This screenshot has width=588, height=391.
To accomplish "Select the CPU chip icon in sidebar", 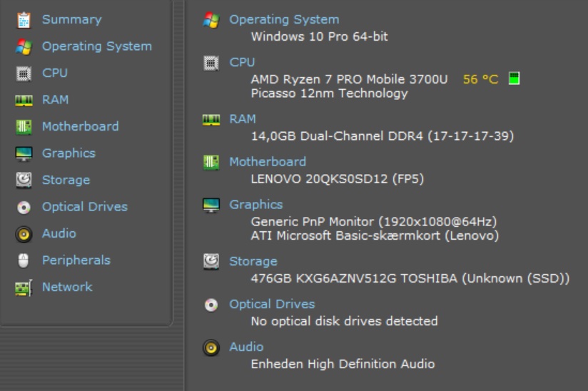I will coord(24,73).
